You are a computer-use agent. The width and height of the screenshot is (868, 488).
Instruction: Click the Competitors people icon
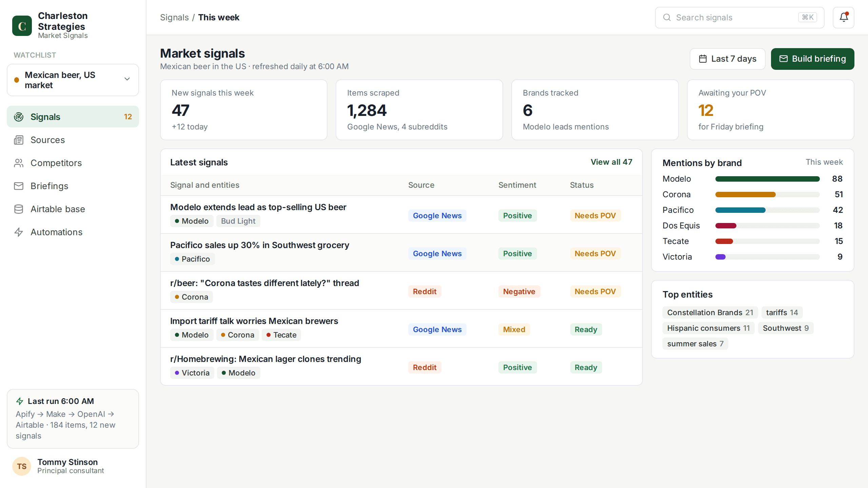(19, 163)
